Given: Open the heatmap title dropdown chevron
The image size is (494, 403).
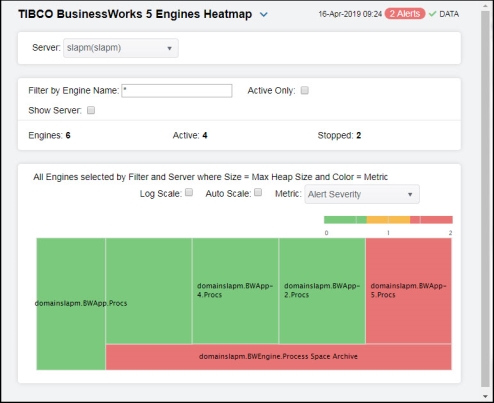Looking at the screenshot, I should click(x=264, y=15).
